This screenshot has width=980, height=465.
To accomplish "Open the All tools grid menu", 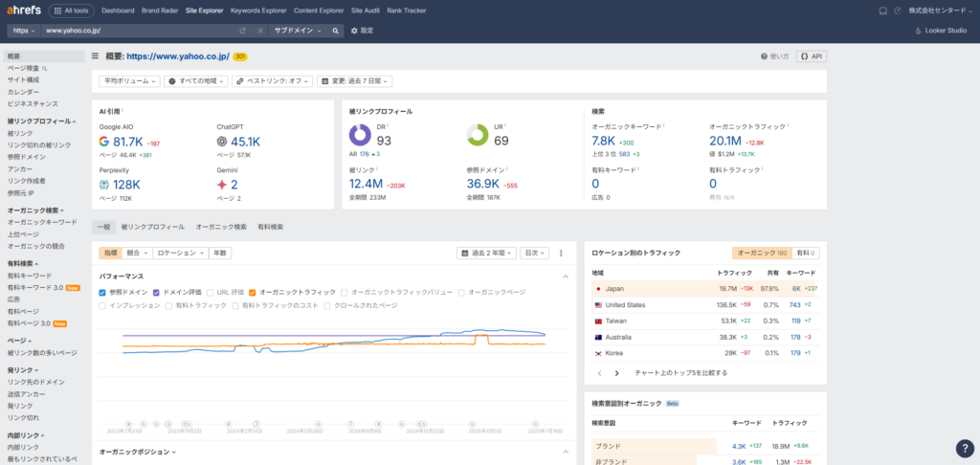I will (x=71, y=11).
